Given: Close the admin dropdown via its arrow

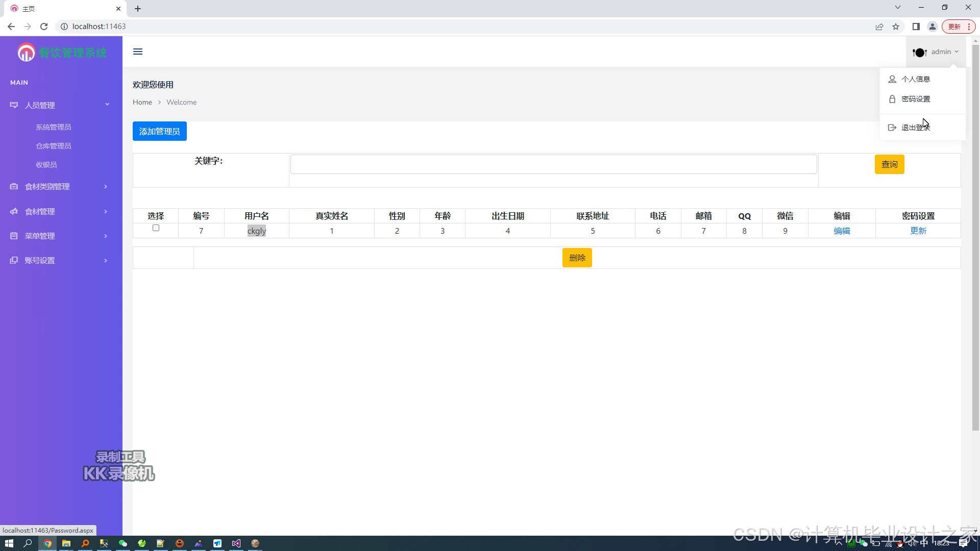Looking at the screenshot, I should click(x=957, y=52).
